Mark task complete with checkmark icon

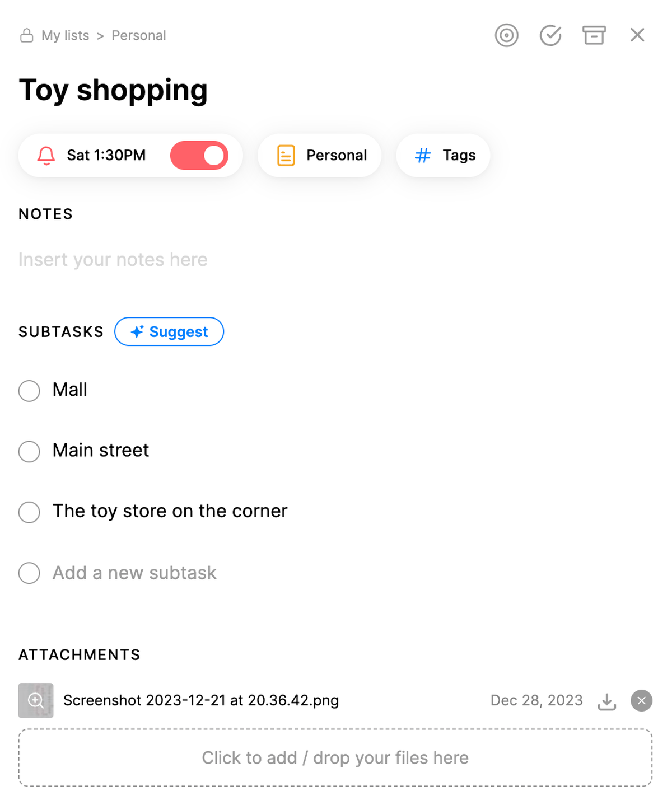click(550, 35)
